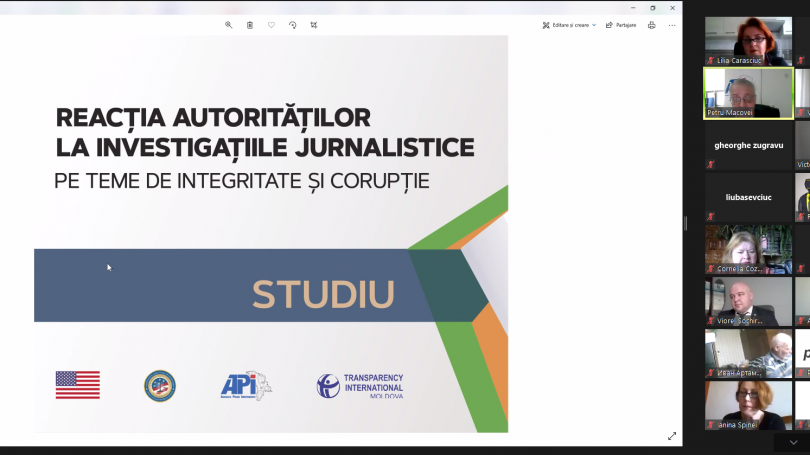Click muted mic icon on gheorghe zugravu
Viewport: 810px width, 455px height.
click(711, 164)
